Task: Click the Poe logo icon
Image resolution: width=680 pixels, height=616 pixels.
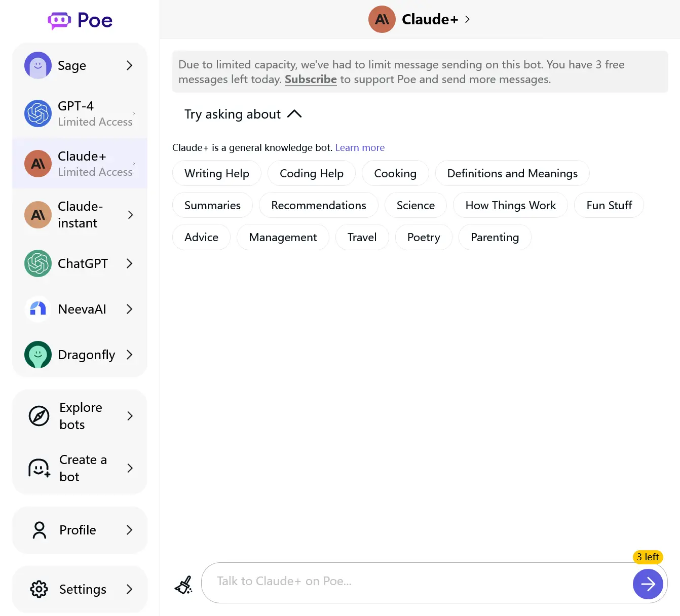Action: [59, 21]
